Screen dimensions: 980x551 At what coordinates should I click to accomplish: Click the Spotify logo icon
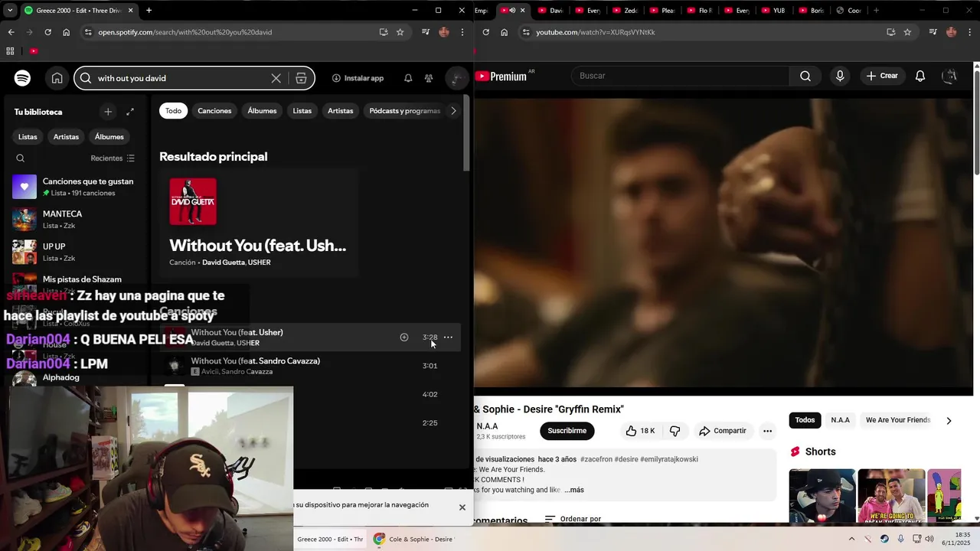(x=22, y=78)
